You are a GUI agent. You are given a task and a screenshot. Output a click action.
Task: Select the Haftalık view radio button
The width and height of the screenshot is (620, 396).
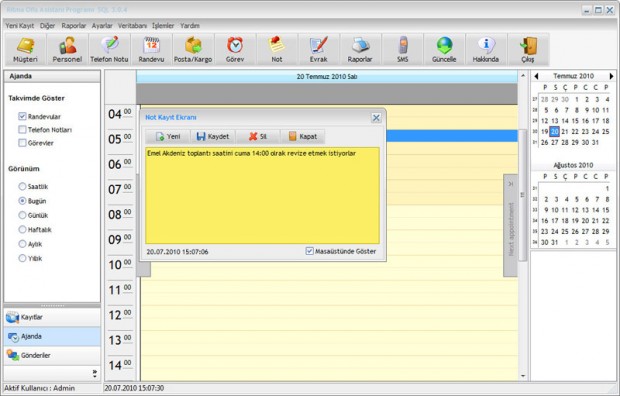click(22, 229)
